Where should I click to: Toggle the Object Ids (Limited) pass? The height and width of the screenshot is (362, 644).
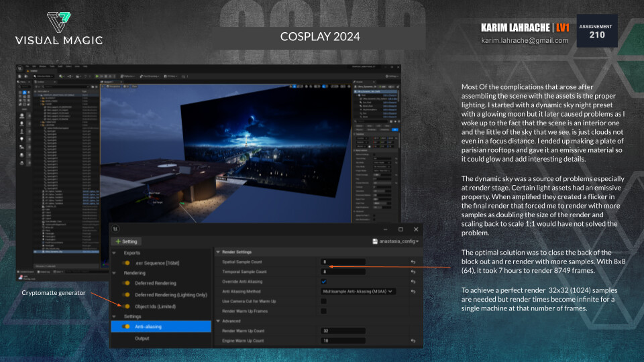[126, 306]
